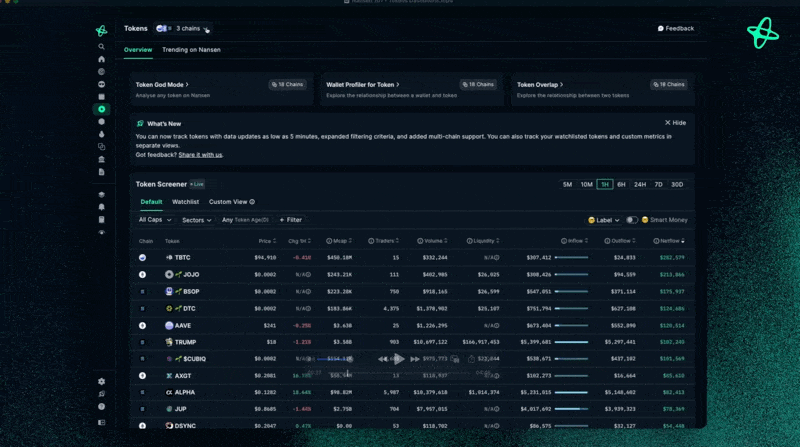The image size is (800, 447).
Task: Sort by the Chg 1H column header
Action: (x=299, y=241)
